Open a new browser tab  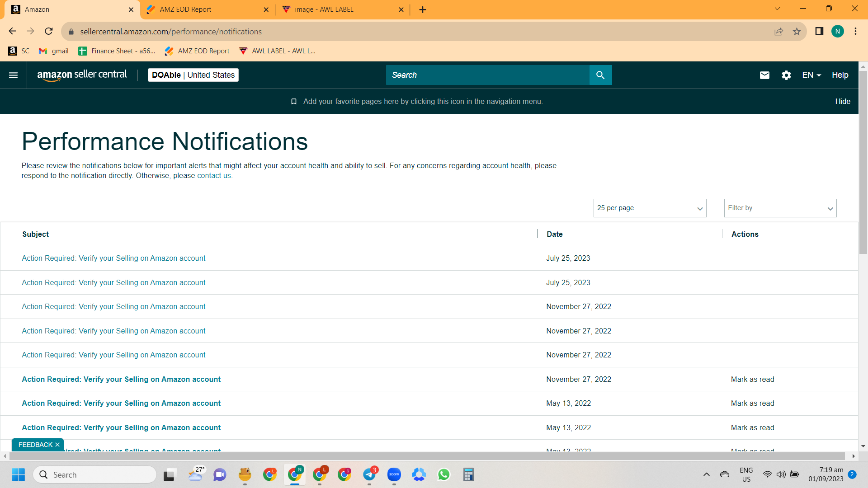[423, 9]
